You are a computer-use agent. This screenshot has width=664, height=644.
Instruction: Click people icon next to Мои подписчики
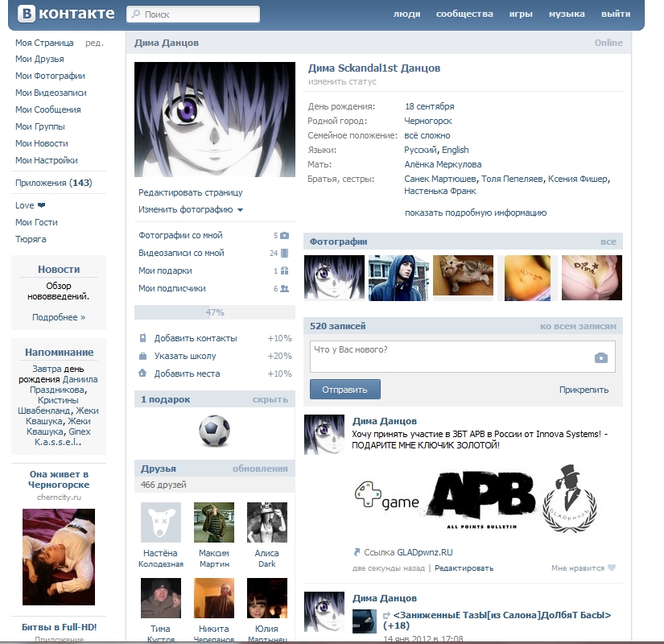pos(285,288)
